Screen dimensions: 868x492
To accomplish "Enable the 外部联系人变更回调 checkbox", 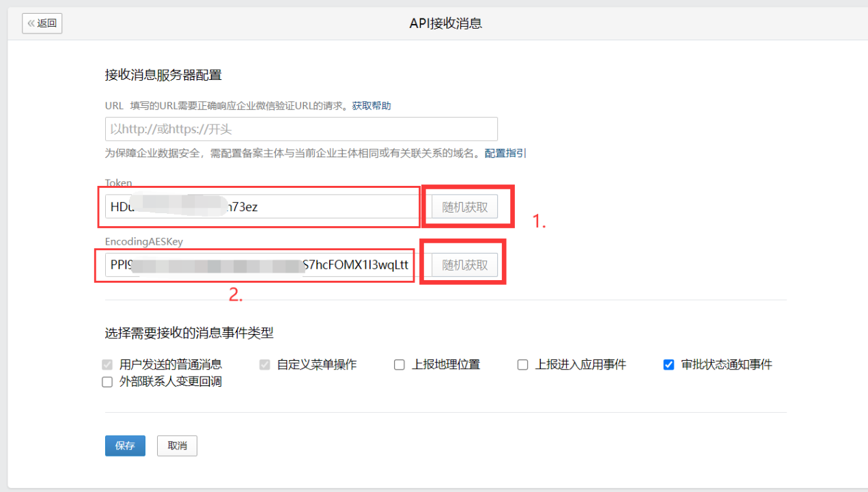I will [x=107, y=381].
